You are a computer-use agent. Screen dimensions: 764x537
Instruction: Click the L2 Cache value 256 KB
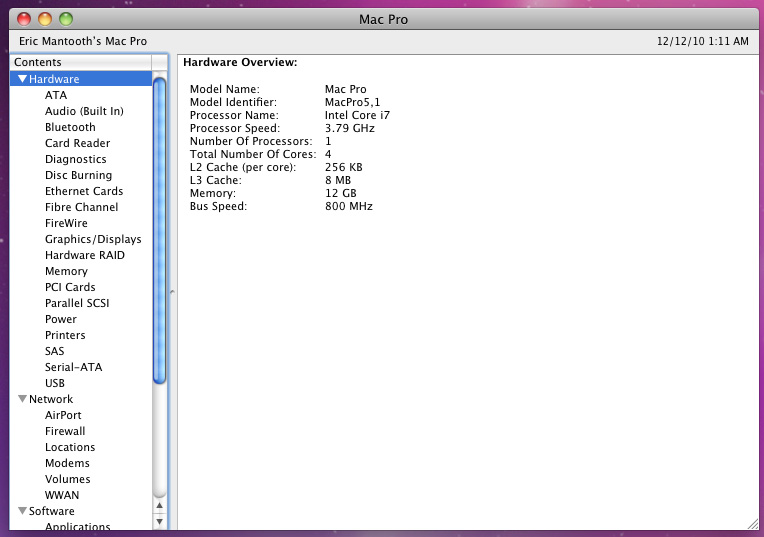(344, 167)
